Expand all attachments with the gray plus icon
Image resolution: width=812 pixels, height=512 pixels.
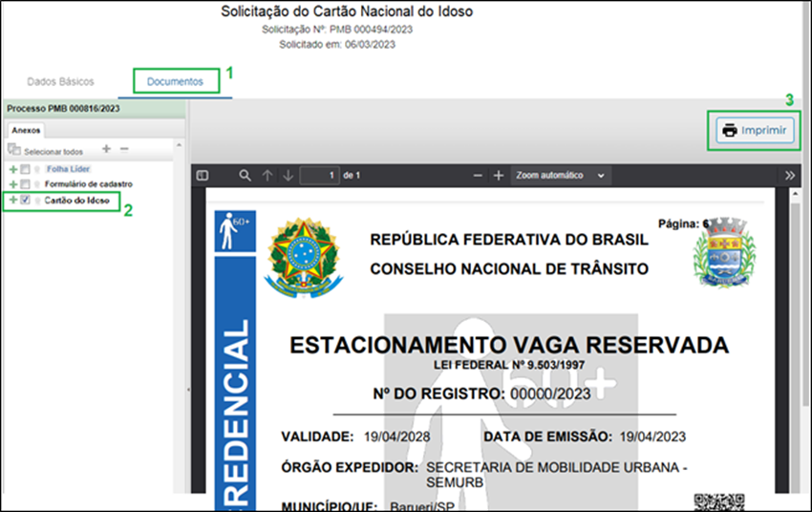point(106,149)
